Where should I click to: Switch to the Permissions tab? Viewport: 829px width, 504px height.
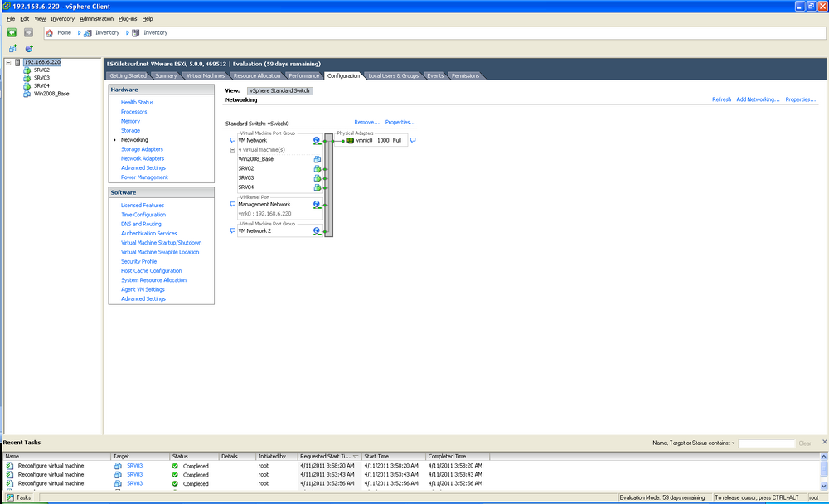click(x=465, y=76)
